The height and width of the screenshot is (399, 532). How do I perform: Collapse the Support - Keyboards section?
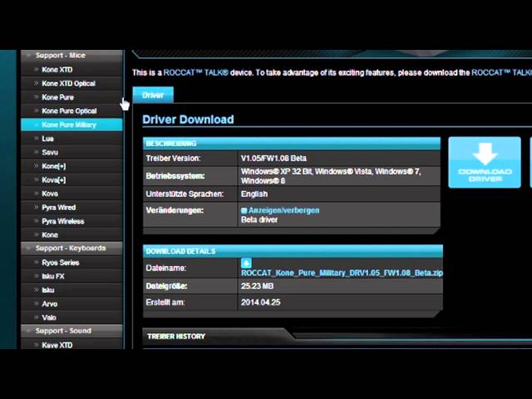tap(71, 248)
